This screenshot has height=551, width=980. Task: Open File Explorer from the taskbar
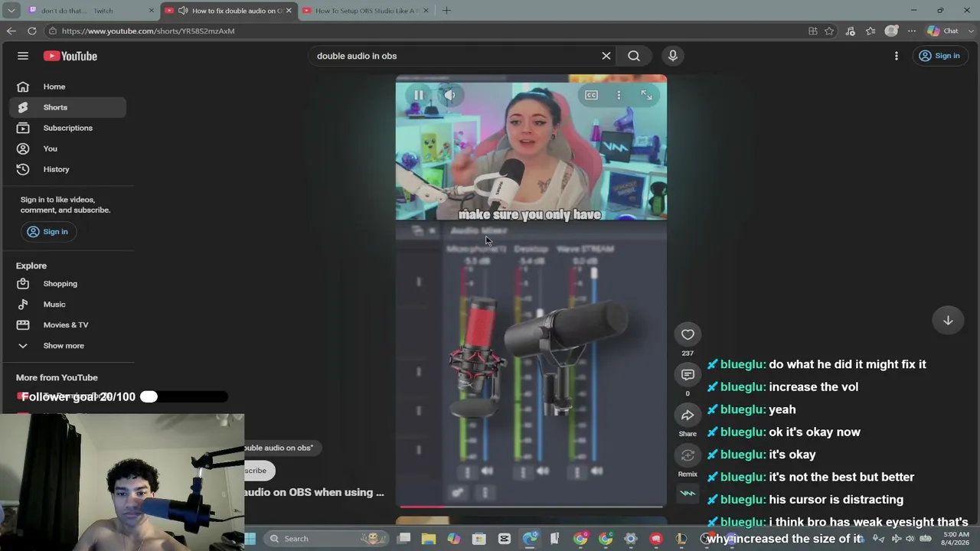tap(429, 539)
